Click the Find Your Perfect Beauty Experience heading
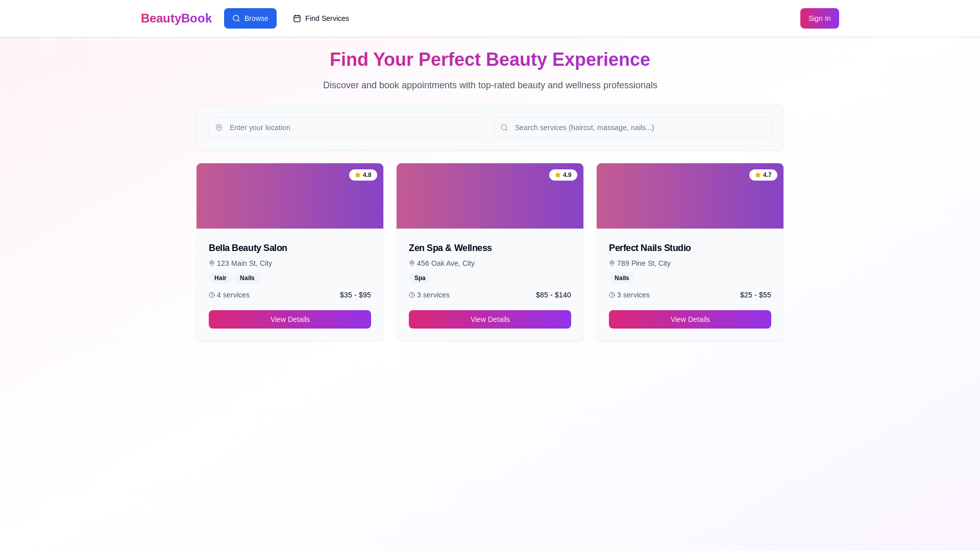Image resolution: width=980 pixels, height=551 pixels. 490,60
